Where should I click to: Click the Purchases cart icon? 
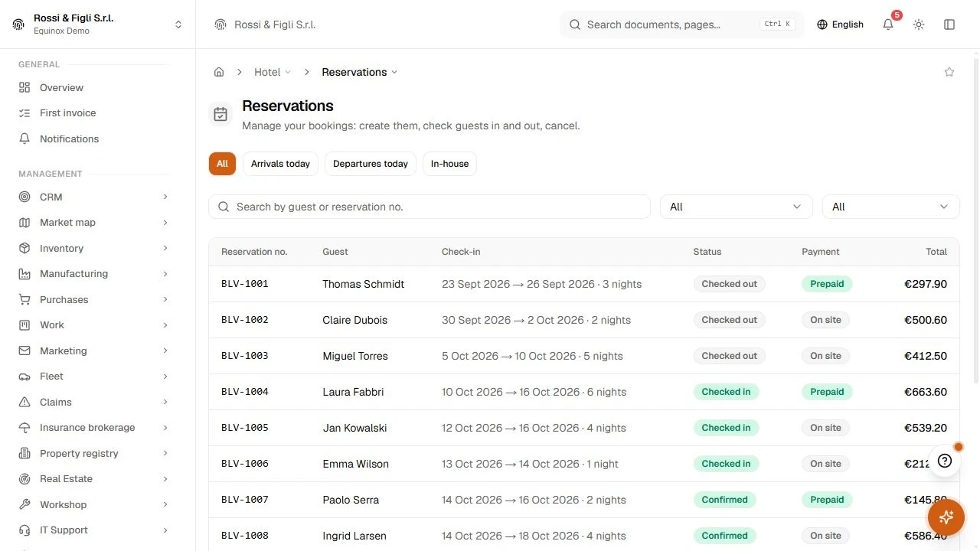pos(24,299)
